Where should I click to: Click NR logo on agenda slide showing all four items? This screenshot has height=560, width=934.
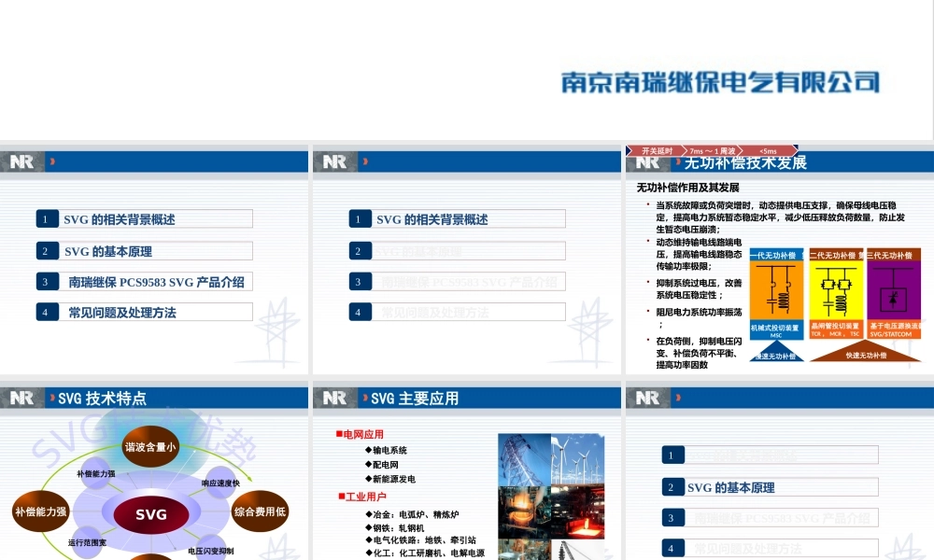(22, 161)
